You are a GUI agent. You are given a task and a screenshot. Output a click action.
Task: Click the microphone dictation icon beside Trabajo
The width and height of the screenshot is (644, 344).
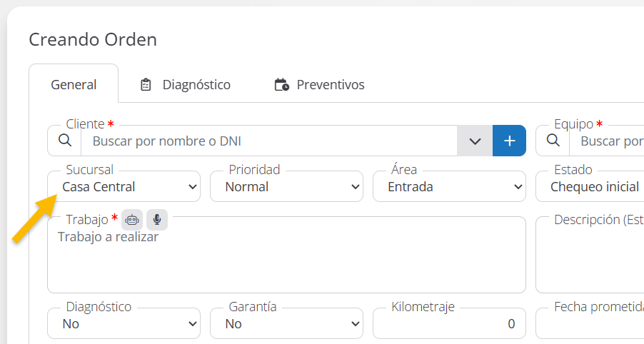157,220
